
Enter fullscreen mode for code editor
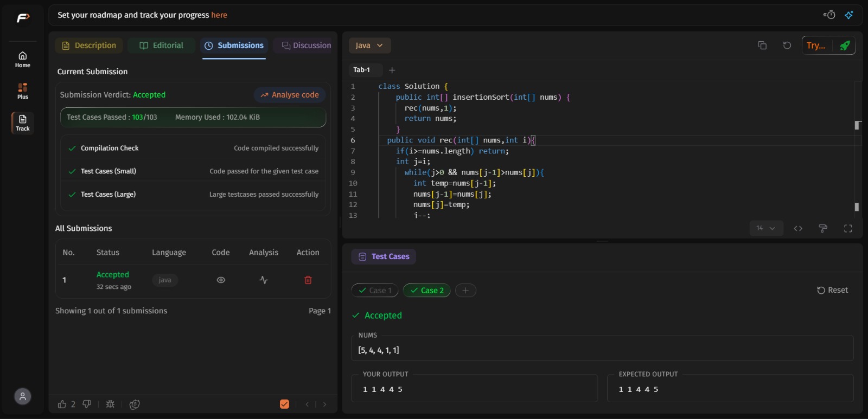click(848, 229)
